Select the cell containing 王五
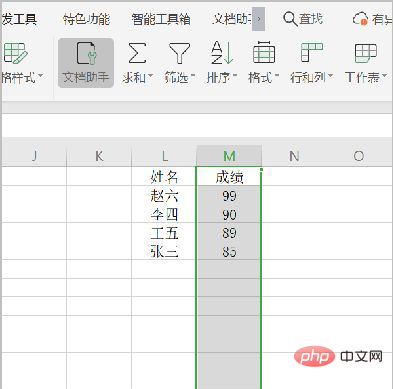393x389 pixels. 164,232
